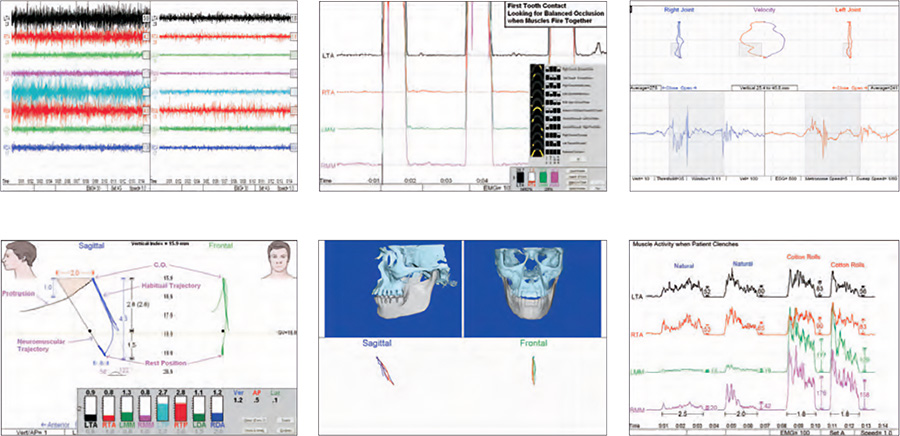Open the sagittal 3D skull view
900x436 pixels.
tap(393, 289)
